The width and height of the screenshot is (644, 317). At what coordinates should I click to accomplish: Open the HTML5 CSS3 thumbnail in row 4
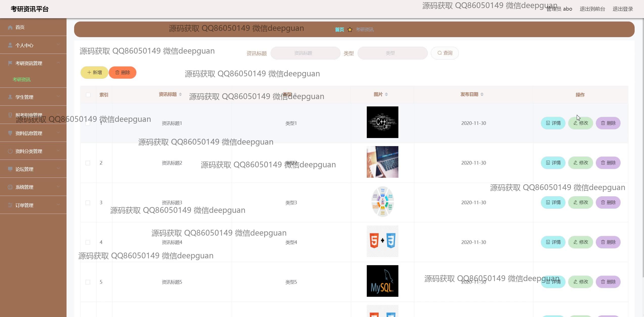tap(382, 241)
